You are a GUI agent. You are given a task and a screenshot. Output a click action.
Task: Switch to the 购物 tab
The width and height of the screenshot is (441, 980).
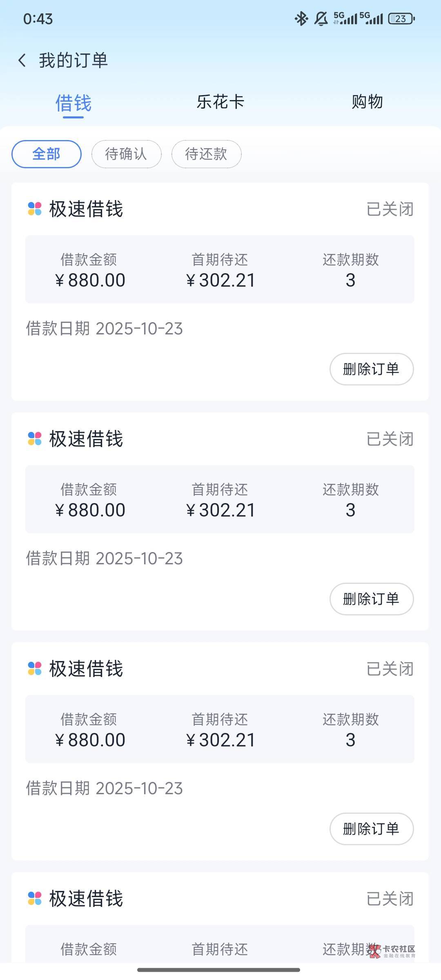click(367, 102)
